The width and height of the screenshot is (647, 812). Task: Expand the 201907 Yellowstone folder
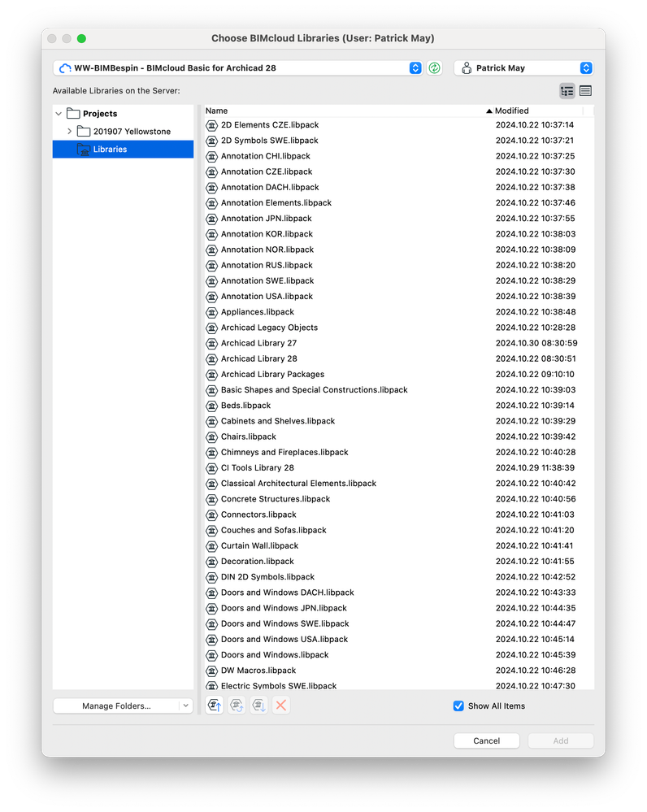pyautogui.click(x=69, y=131)
